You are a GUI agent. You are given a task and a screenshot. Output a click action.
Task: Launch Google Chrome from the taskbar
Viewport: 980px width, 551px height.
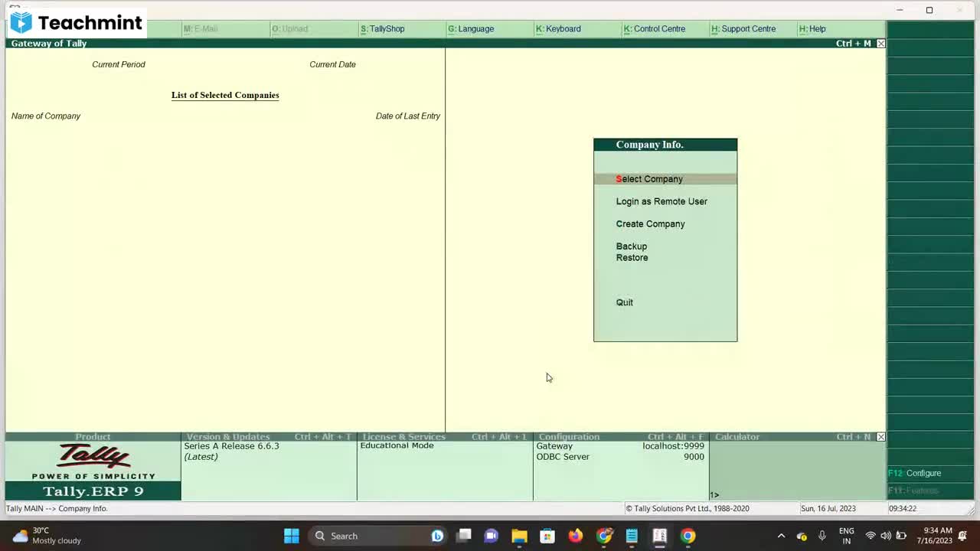pos(688,536)
